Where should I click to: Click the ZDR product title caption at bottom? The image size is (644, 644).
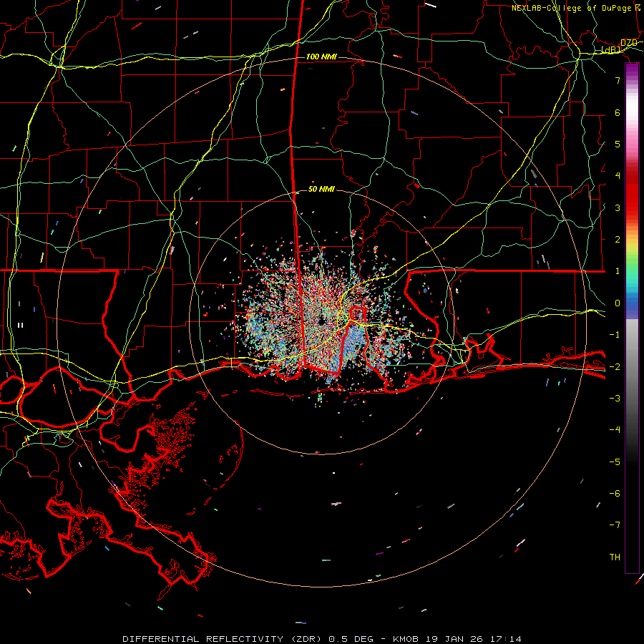[x=322, y=639]
